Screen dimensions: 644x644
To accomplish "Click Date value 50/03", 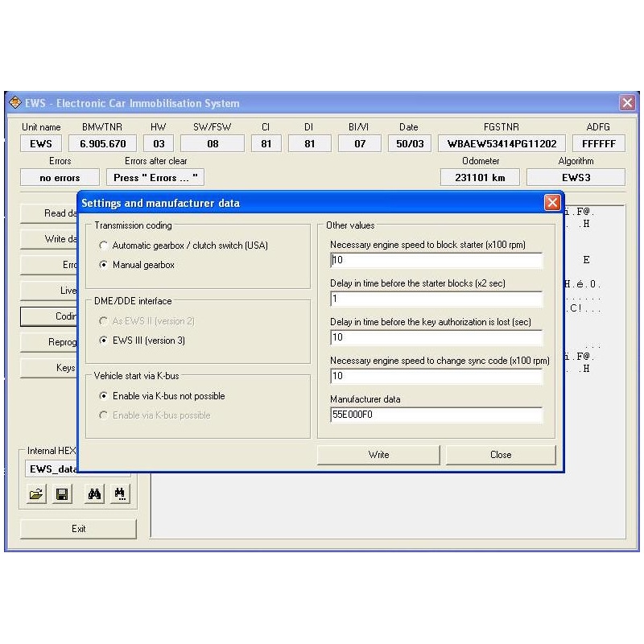I will tap(410, 144).
